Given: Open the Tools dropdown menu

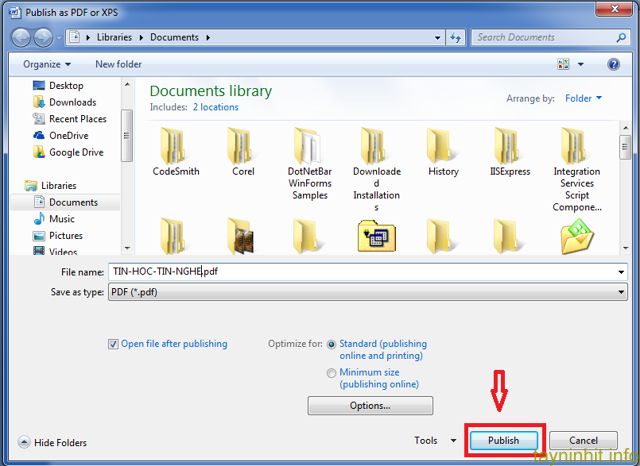Looking at the screenshot, I should [x=431, y=440].
